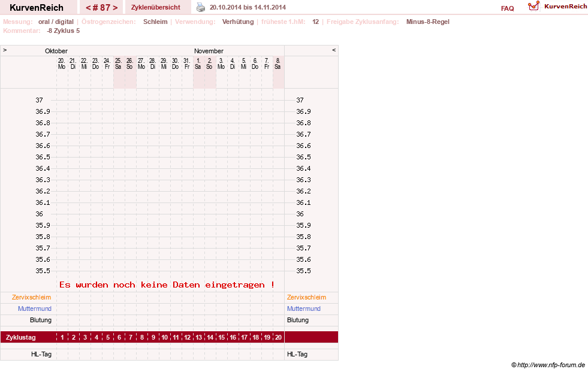Collapse chart with the '<' arrow at right edge
This screenshot has height=372, width=588.
tap(334, 50)
